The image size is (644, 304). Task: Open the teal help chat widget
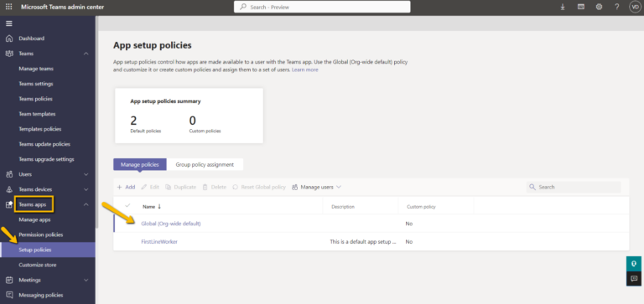point(634,264)
